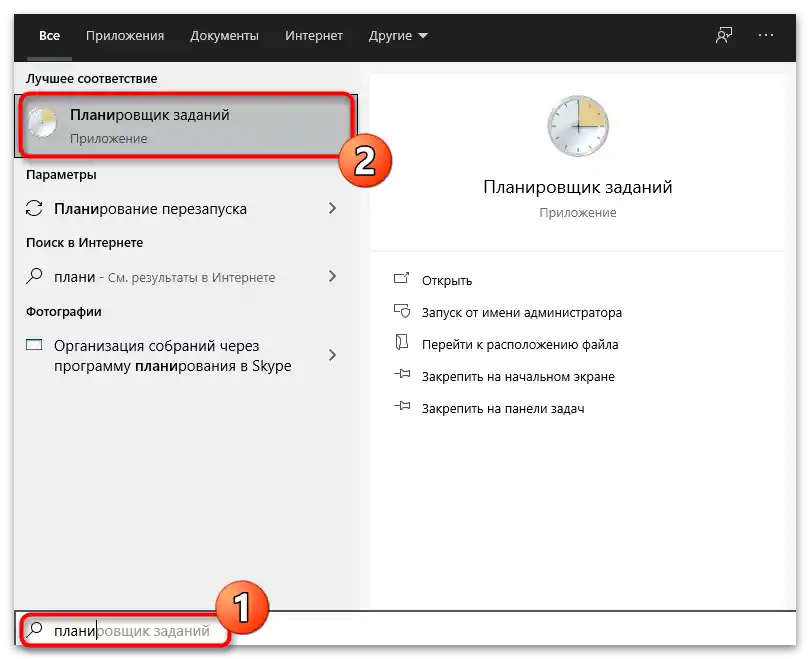Expand arrow next to Организация собраний result

[332, 355]
